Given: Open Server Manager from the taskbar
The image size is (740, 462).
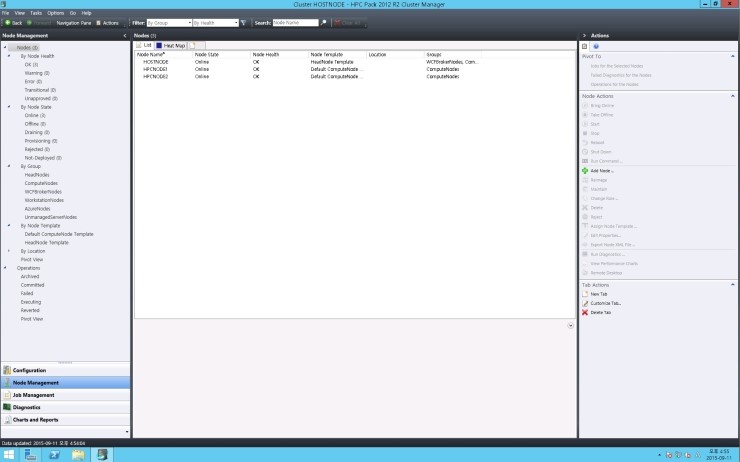Looking at the screenshot, I should (31, 455).
